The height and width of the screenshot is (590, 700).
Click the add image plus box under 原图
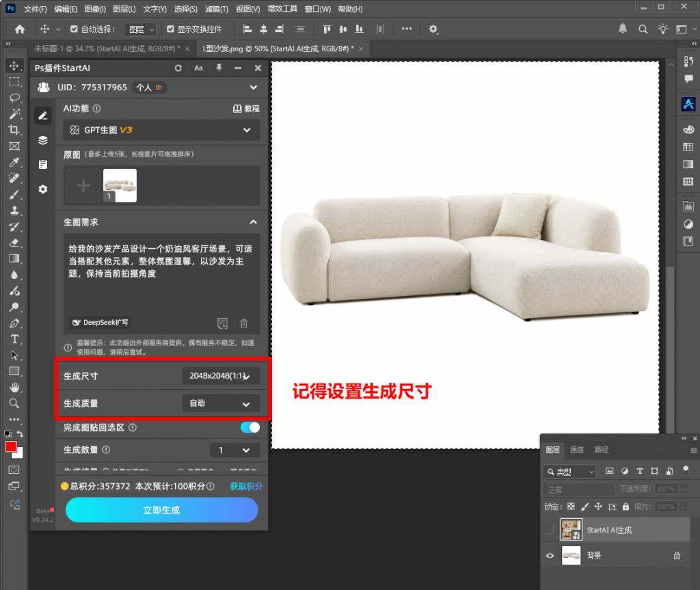[x=83, y=185]
